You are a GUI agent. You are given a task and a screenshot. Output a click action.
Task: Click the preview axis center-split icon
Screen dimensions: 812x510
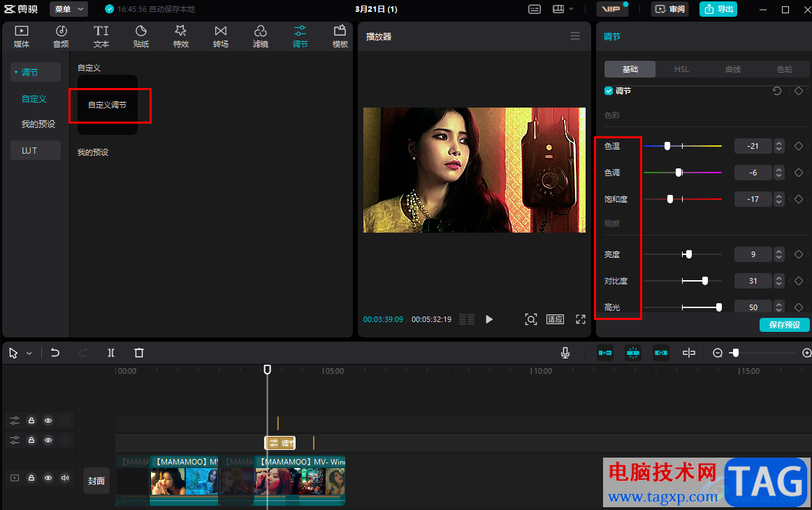[689, 353]
